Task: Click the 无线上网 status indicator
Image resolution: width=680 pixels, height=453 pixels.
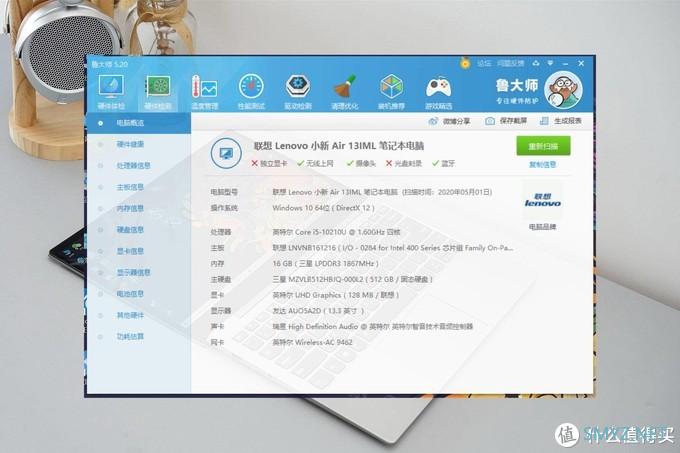Action: 315,163
